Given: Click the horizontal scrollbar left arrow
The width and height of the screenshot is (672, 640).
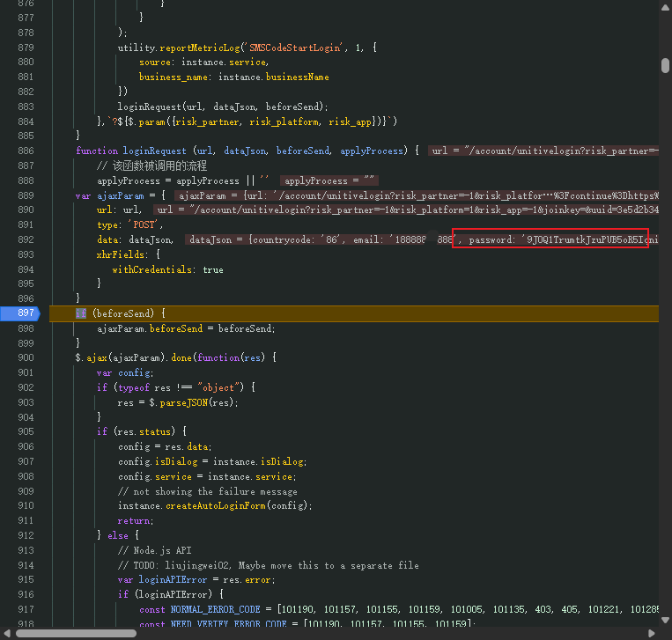Looking at the screenshot, I should (x=6, y=633).
